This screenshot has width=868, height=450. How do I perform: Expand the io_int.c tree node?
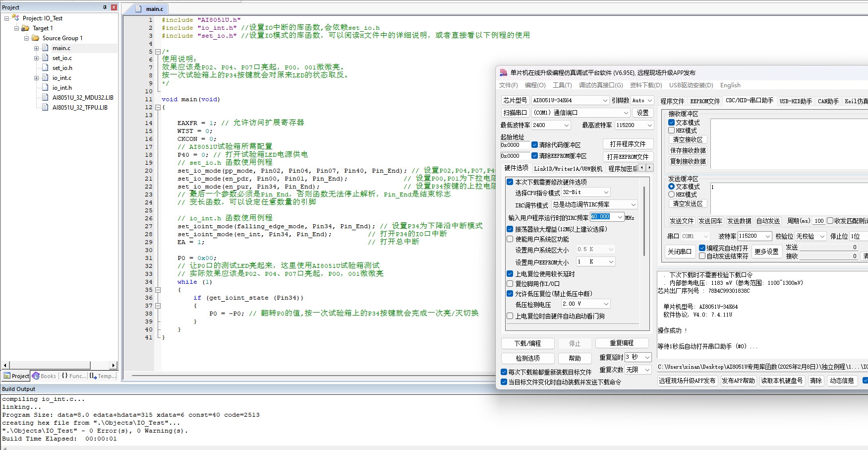click(36, 78)
